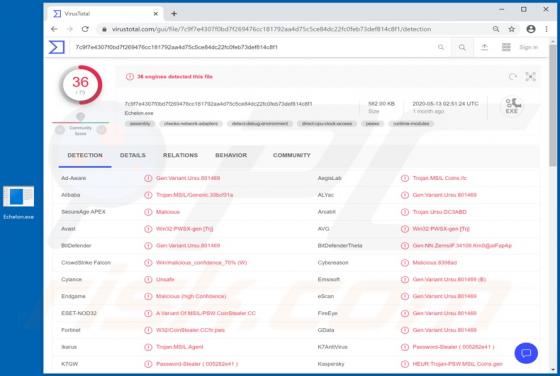Open the RELATIONS tab
Screen dimensions: 560x376
(x=180, y=155)
